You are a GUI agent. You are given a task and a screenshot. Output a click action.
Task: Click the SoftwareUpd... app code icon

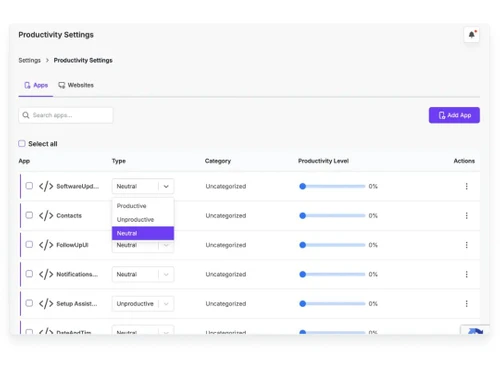[46, 186]
